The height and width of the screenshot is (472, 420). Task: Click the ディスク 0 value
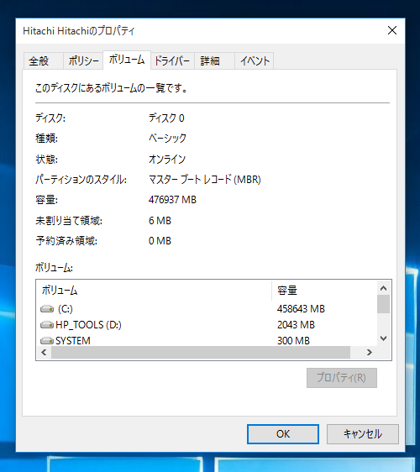[166, 118]
